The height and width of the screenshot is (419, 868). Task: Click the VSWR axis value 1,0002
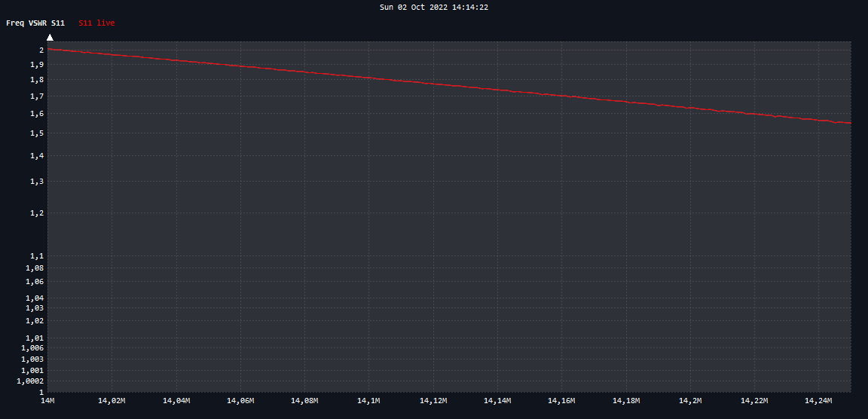[x=31, y=381]
